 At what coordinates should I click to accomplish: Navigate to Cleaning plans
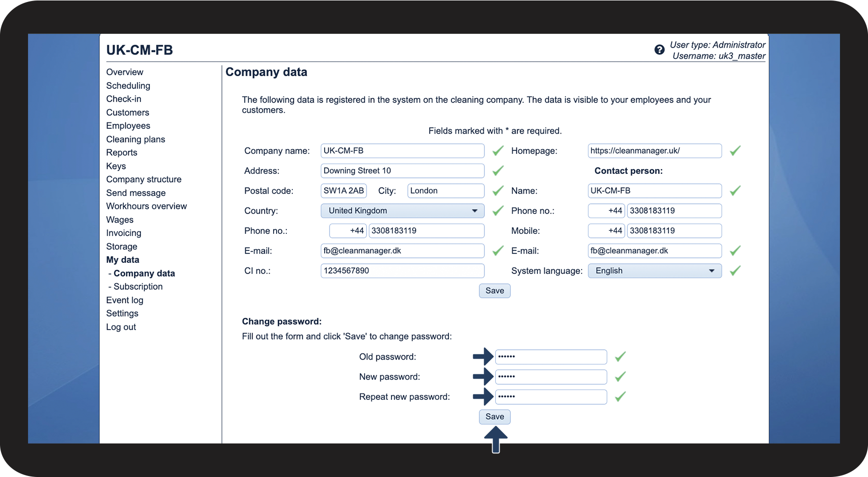point(136,140)
